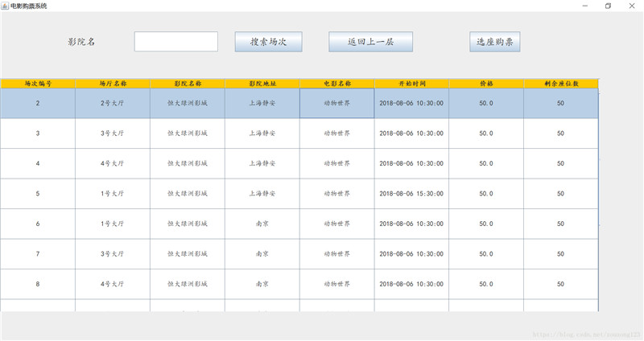
Task: Select session number 5 cell
Action: point(38,194)
